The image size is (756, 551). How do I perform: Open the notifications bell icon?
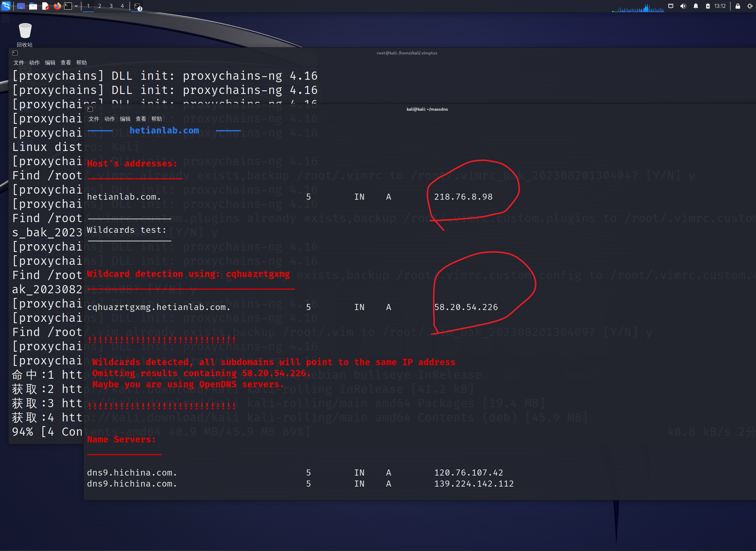tap(695, 6)
